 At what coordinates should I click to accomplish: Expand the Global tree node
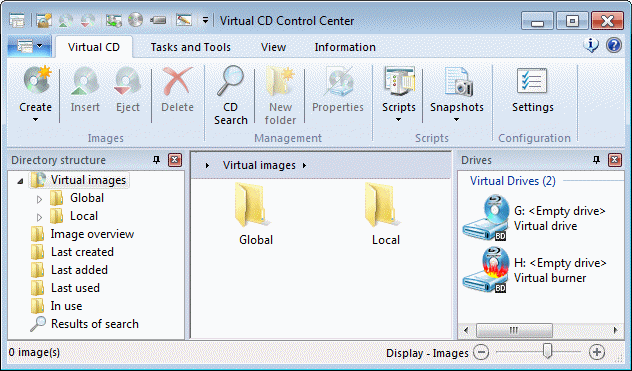tap(40, 199)
